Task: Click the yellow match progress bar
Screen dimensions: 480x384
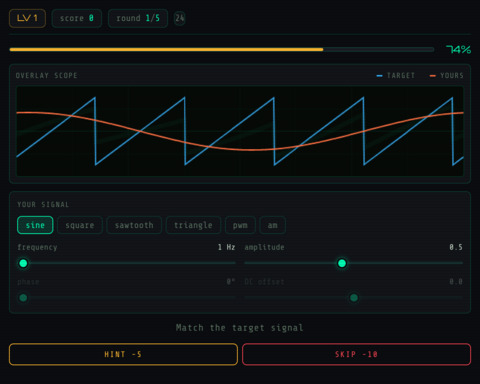Action: [222, 50]
